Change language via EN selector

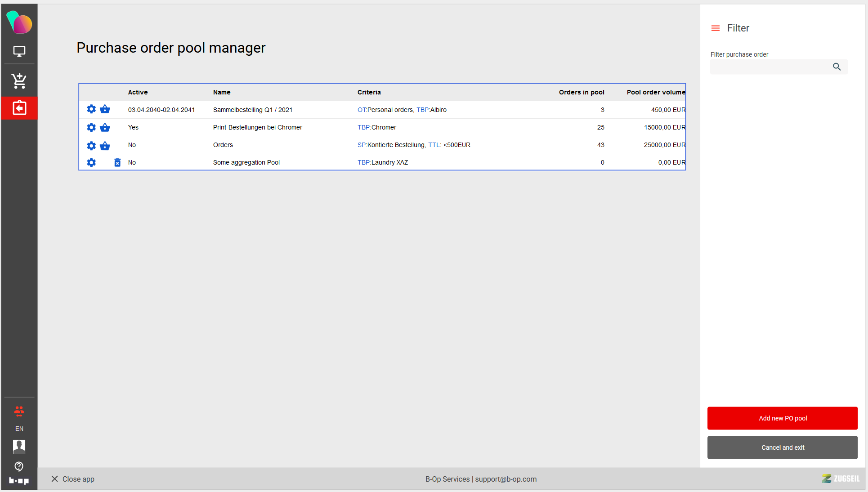[19, 429]
